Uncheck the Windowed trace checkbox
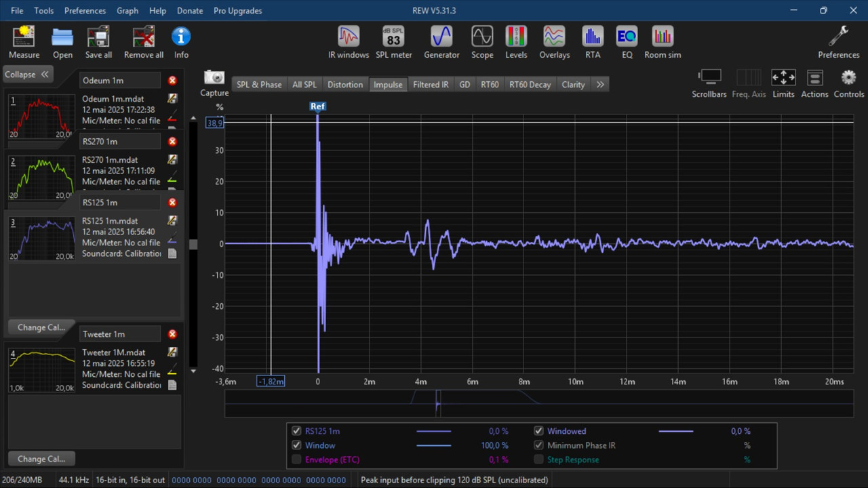This screenshot has height=488, width=868. (x=538, y=431)
